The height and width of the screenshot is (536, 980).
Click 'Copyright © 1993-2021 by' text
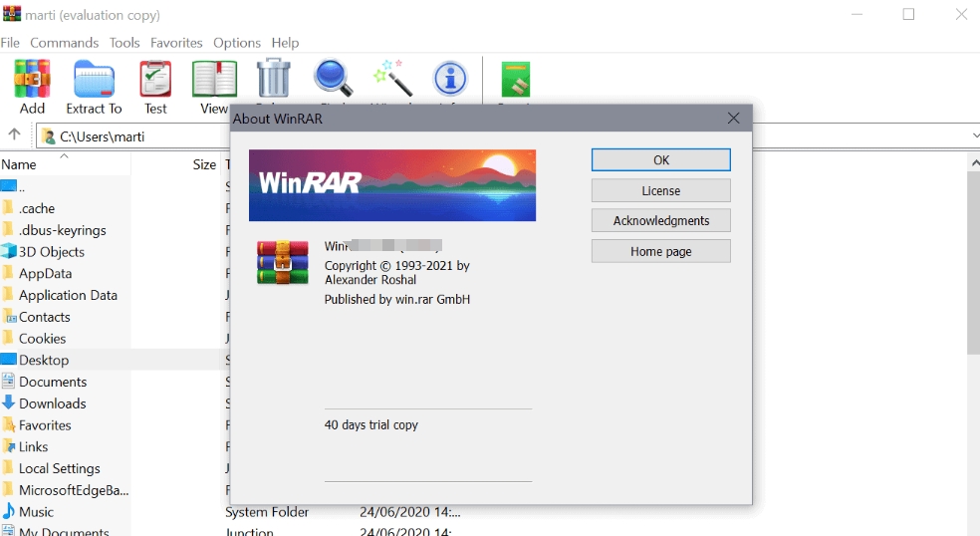pos(396,265)
